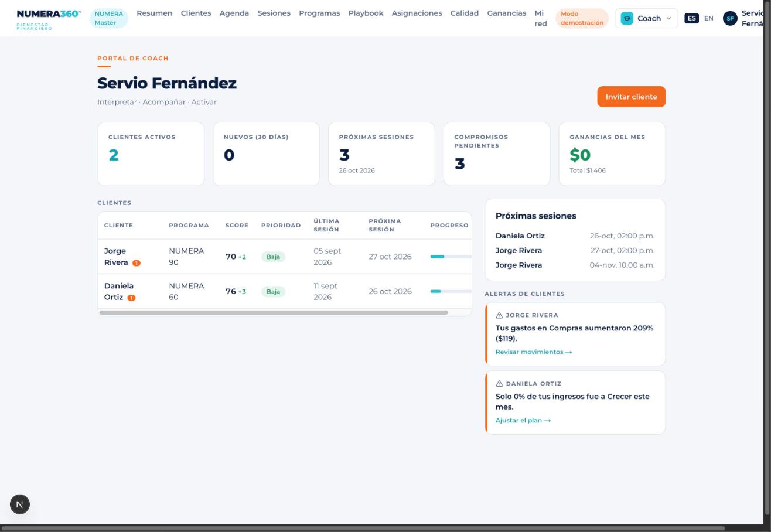This screenshot has height=532, width=771.
Task: Open the Agenda page
Action: click(234, 13)
